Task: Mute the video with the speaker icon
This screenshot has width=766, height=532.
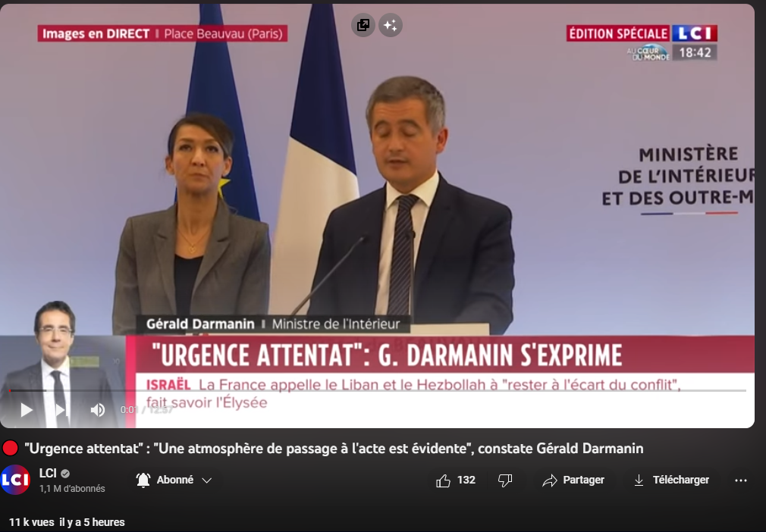Action: coord(98,410)
